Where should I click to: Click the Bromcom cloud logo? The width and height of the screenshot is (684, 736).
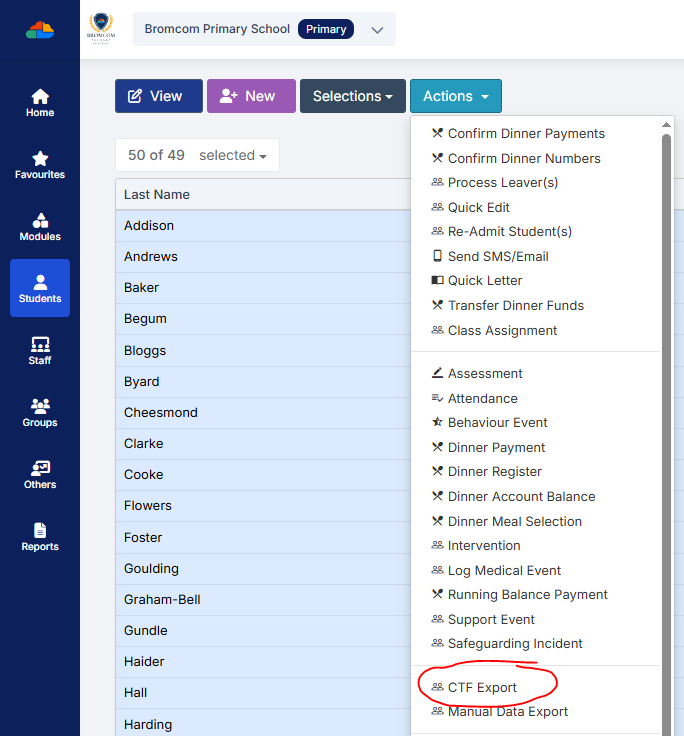[x=40, y=30]
